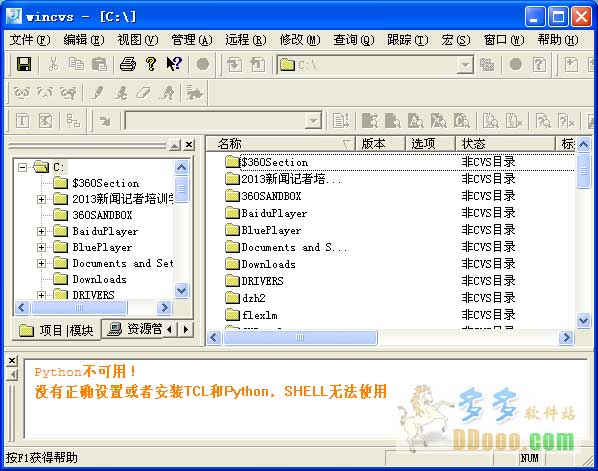Open the 修改(M) menu

coord(300,40)
